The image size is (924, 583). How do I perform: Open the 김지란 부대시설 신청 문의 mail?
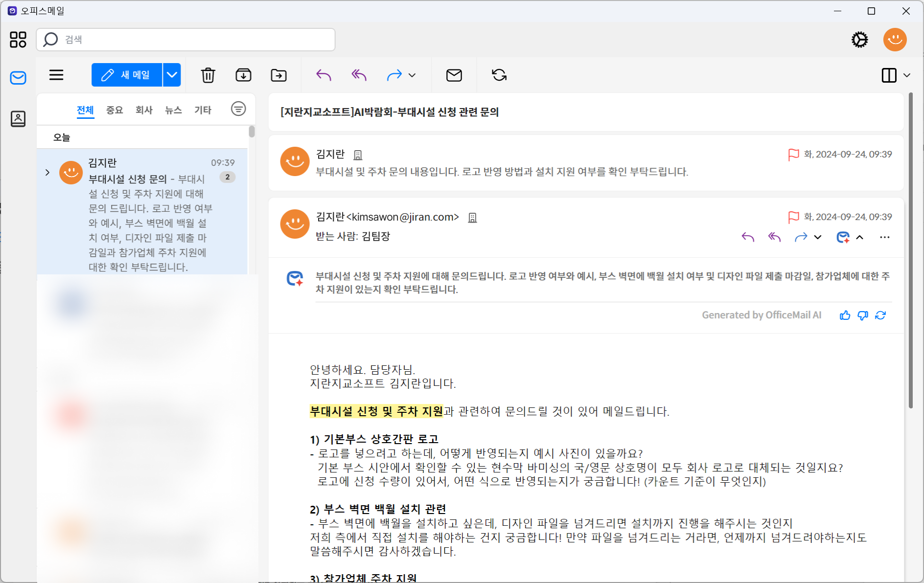142,211
